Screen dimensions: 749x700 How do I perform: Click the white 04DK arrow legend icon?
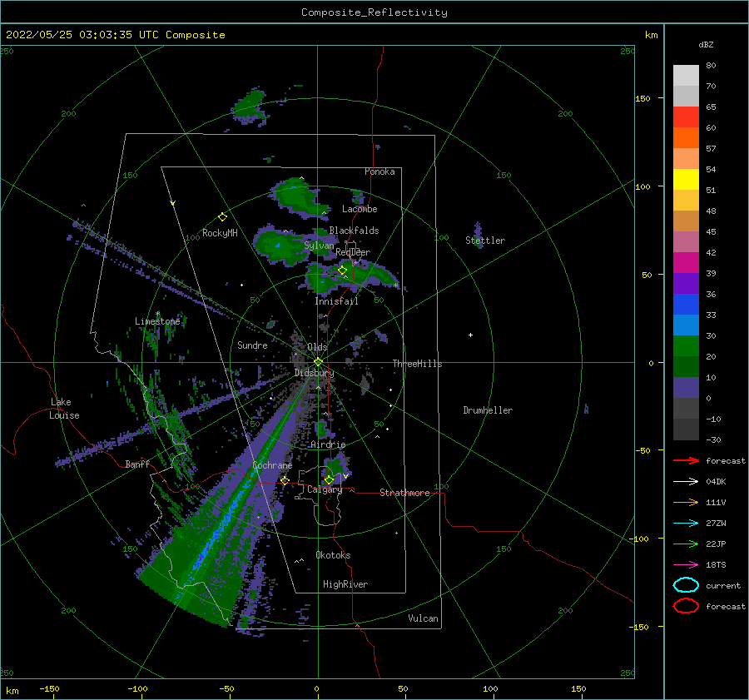(x=686, y=481)
